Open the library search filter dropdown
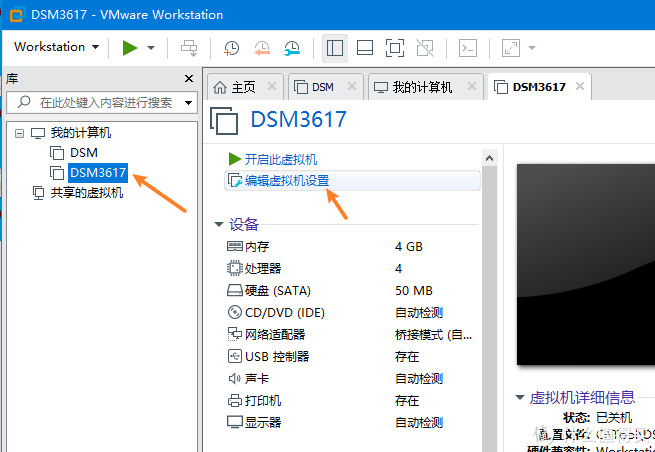 pos(188,103)
